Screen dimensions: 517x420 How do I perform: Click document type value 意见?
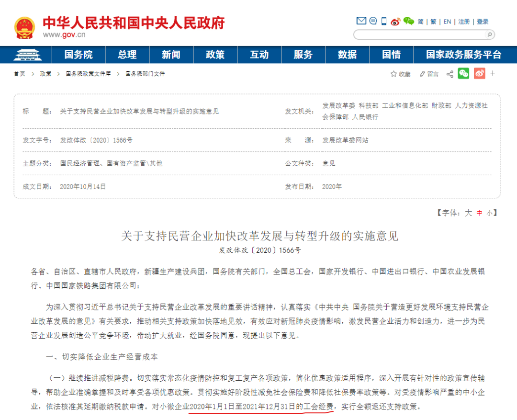(329, 163)
